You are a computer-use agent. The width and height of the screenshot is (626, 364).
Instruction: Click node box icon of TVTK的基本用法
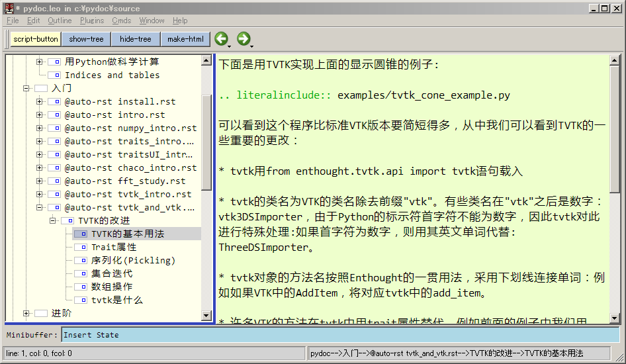click(x=81, y=234)
